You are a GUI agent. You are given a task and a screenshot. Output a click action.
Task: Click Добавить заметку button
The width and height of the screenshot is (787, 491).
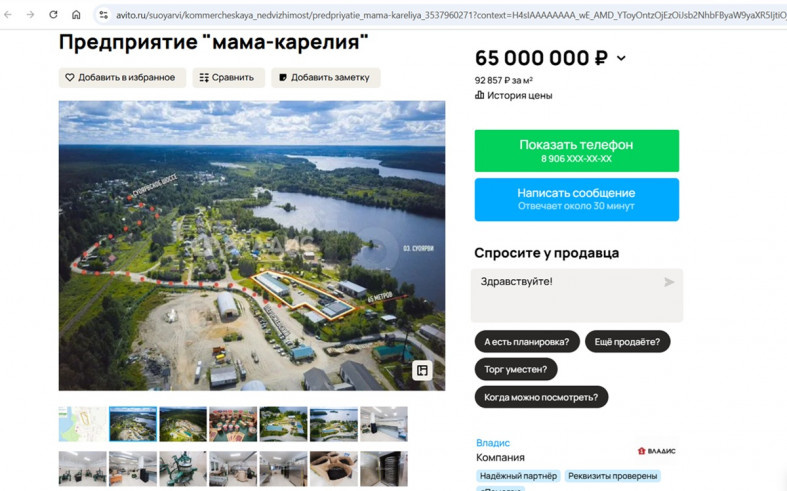[326, 77]
